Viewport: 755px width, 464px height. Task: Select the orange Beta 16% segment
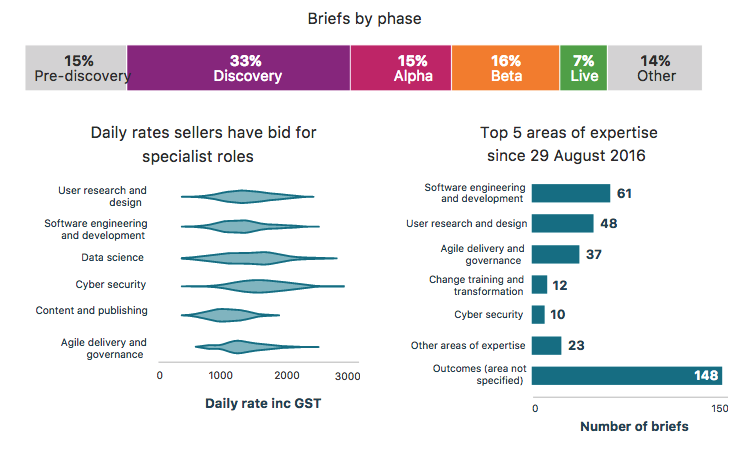click(x=505, y=68)
